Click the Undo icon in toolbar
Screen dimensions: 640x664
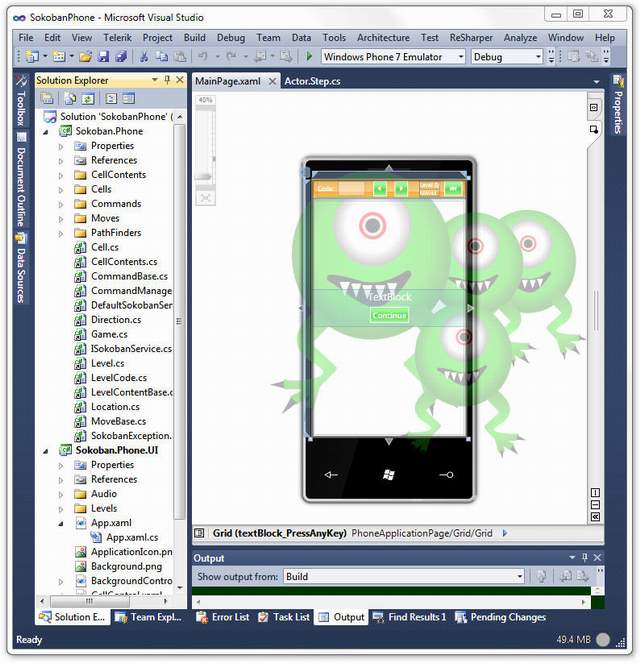click(203, 56)
